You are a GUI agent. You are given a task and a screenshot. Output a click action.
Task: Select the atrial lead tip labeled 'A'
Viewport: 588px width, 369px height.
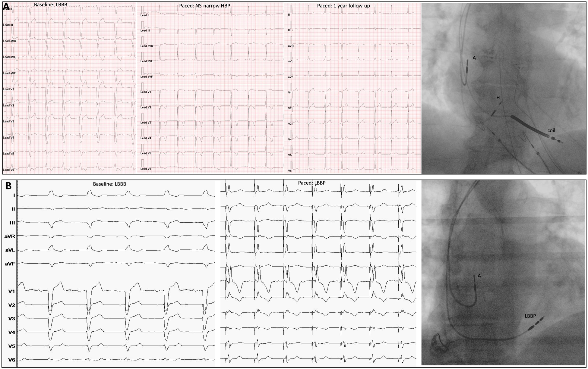473,58
